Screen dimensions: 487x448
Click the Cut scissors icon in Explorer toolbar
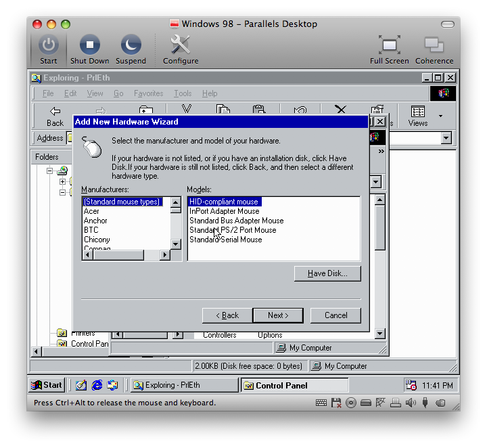[187, 109]
